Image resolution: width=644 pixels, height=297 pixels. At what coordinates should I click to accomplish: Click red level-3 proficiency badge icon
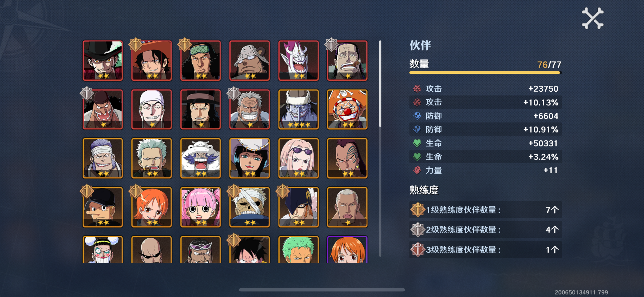pos(418,250)
